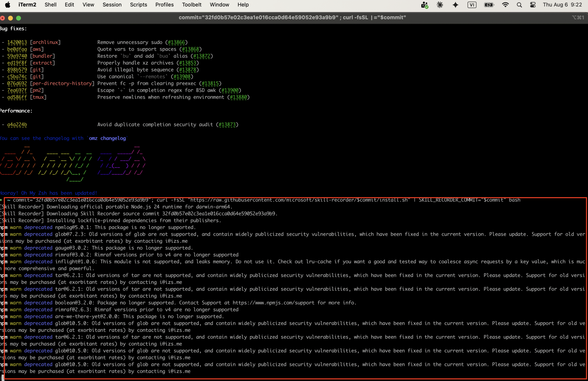Open the Profiles menu
The image size is (588, 381).
[x=164, y=5]
